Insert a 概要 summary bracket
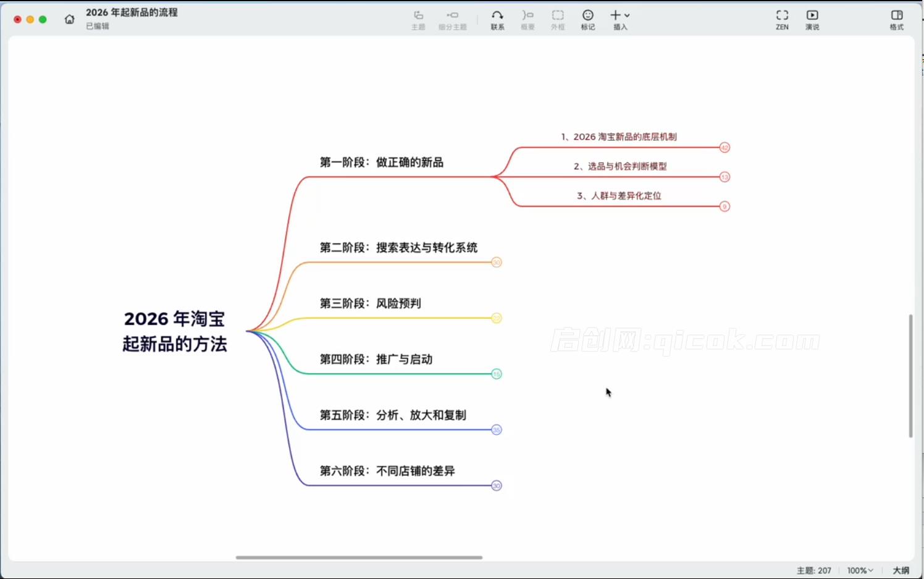The height and width of the screenshot is (579, 924). [527, 20]
